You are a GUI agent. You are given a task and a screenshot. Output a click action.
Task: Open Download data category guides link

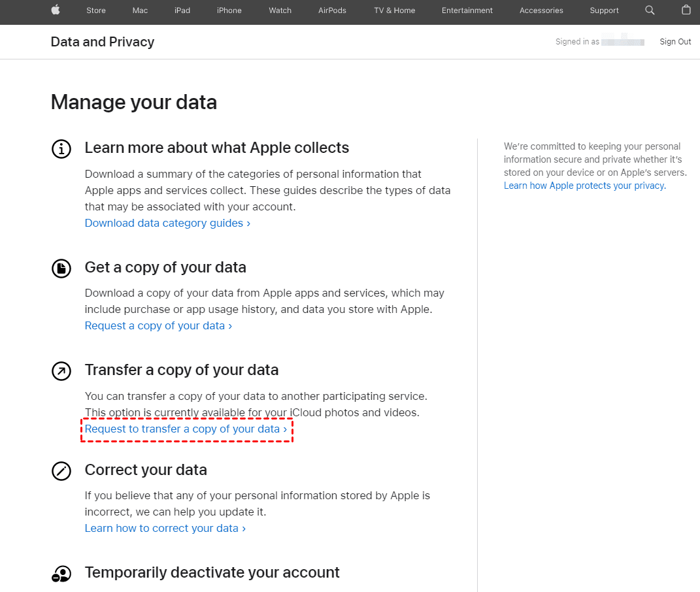tap(167, 223)
